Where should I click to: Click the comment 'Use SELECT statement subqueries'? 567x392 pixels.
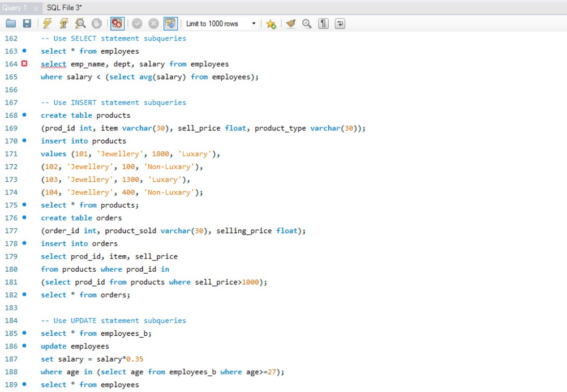[x=120, y=38]
